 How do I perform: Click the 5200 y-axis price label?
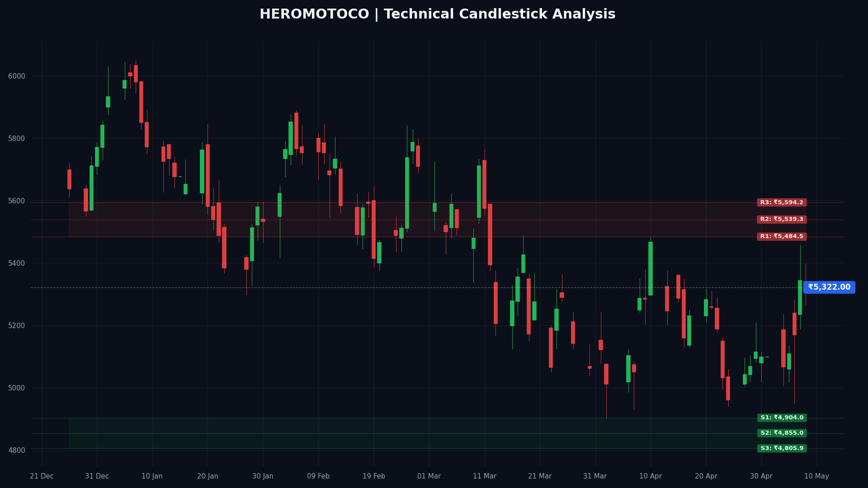tap(17, 326)
